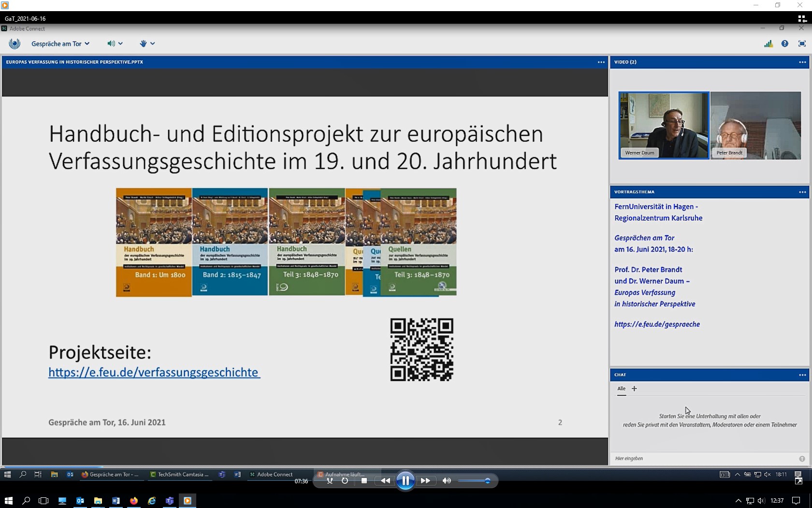Click the chat message input field
Screen dimensions: 812x508
(x=704, y=458)
